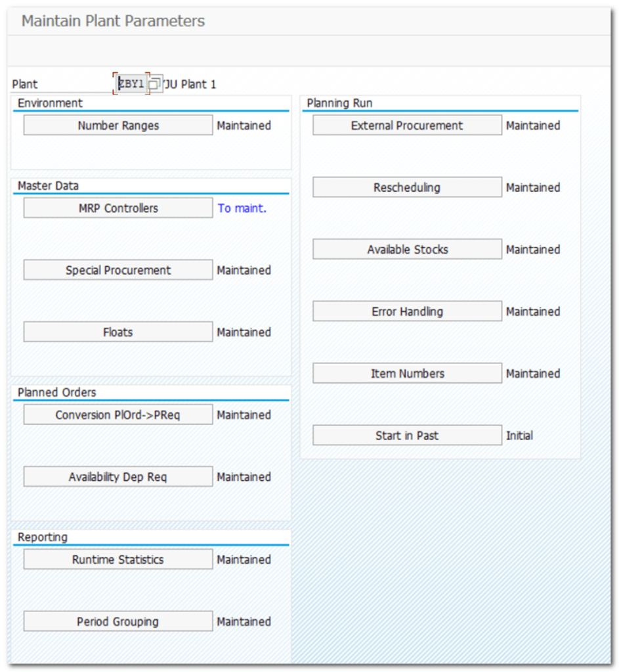Select the Floats button
Screen dimensions: 619x672
tap(118, 332)
